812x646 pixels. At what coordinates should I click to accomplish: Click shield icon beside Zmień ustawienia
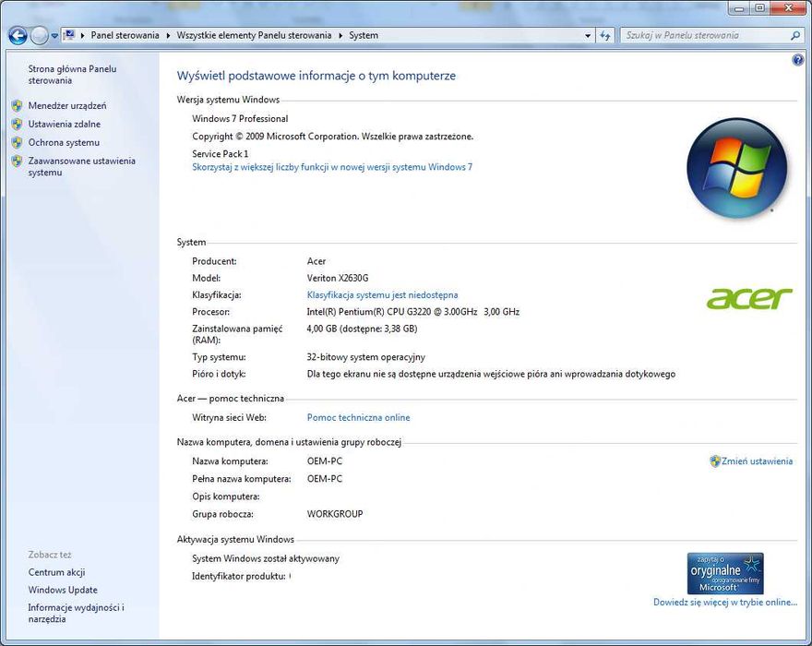click(715, 461)
